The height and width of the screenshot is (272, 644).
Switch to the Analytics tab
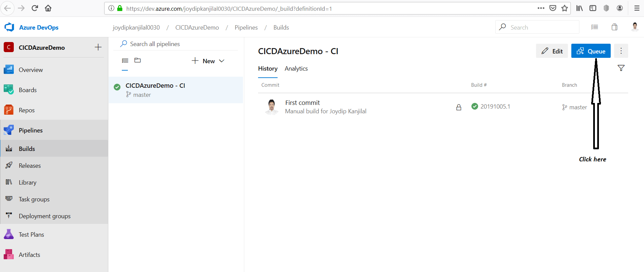pos(296,69)
